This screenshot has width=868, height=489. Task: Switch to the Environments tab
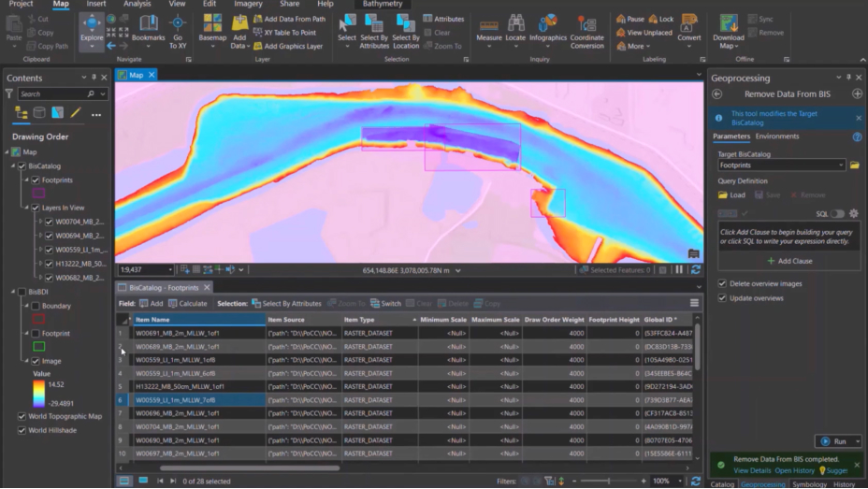777,137
